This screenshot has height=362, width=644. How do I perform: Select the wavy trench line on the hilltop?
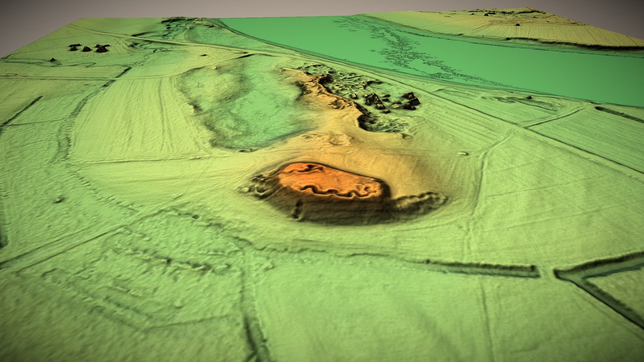point(339,191)
